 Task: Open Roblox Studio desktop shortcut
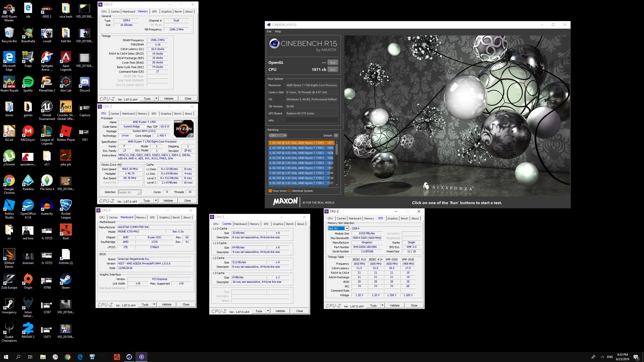tap(9, 209)
